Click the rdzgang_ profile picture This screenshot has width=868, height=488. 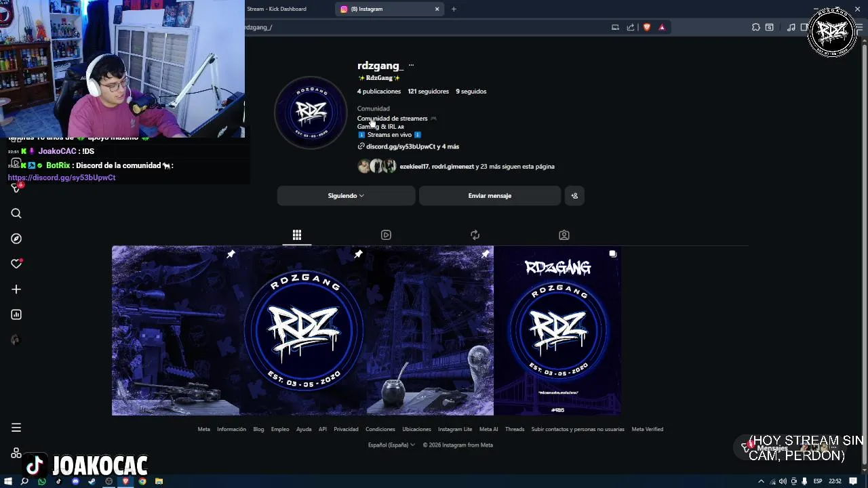point(311,113)
